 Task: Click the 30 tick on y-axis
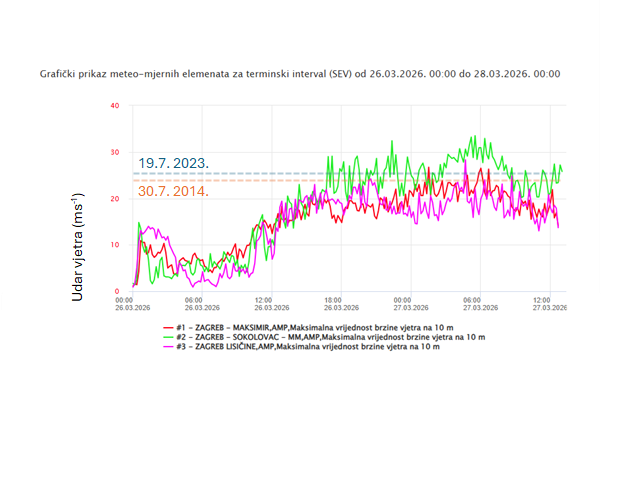coord(115,152)
